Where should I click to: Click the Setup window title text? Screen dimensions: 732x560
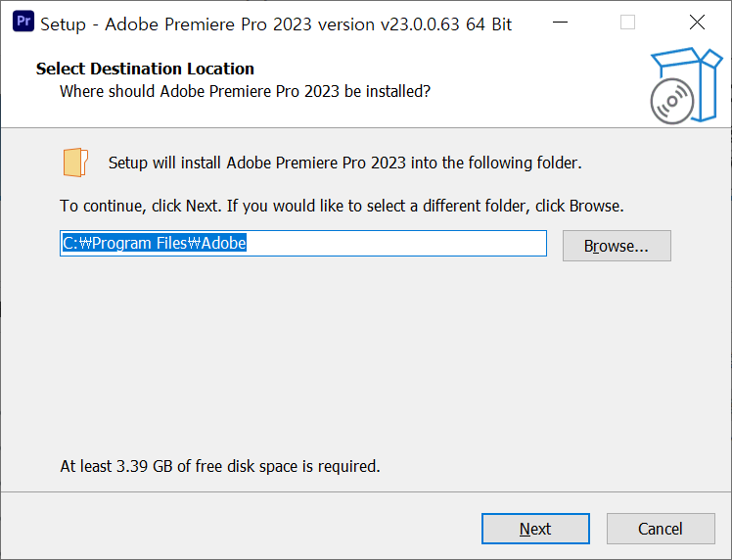[x=276, y=24]
